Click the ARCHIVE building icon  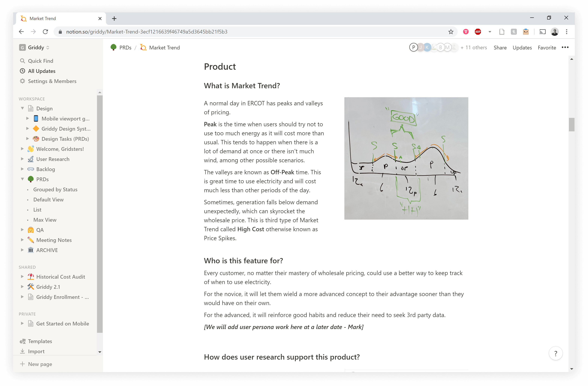[x=31, y=250]
